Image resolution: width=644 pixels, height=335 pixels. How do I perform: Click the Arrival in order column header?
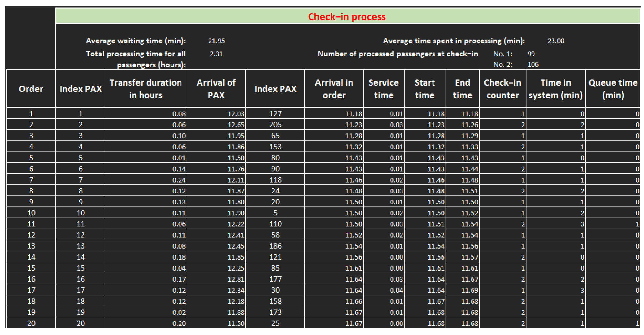(334, 89)
